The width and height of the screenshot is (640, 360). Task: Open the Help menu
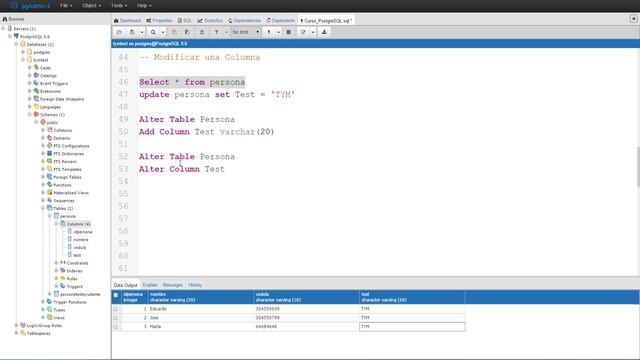[144, 6]
